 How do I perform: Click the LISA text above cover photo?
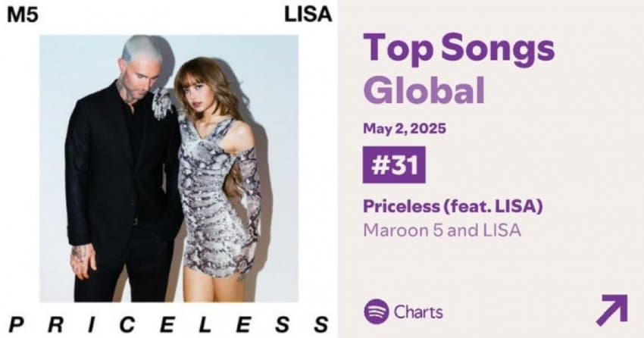[x=307, y=15]
